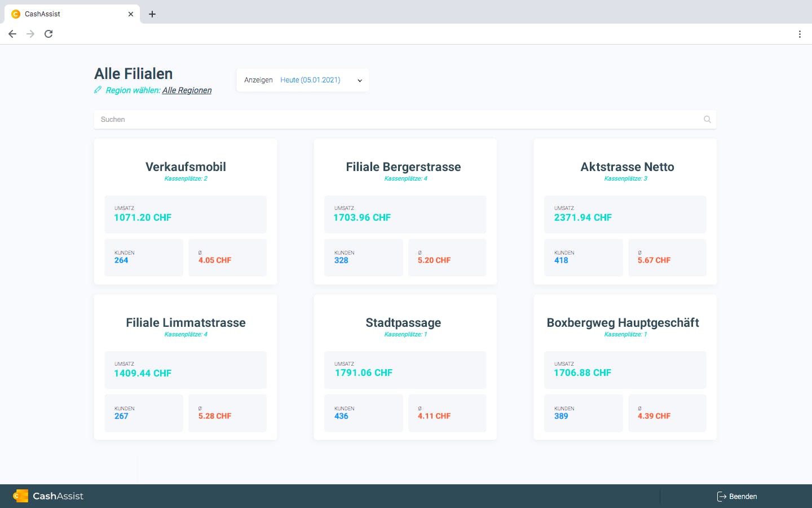
Task: Click Kassenplätze: 2 under Verkaufsmobil
Action: 186,178
